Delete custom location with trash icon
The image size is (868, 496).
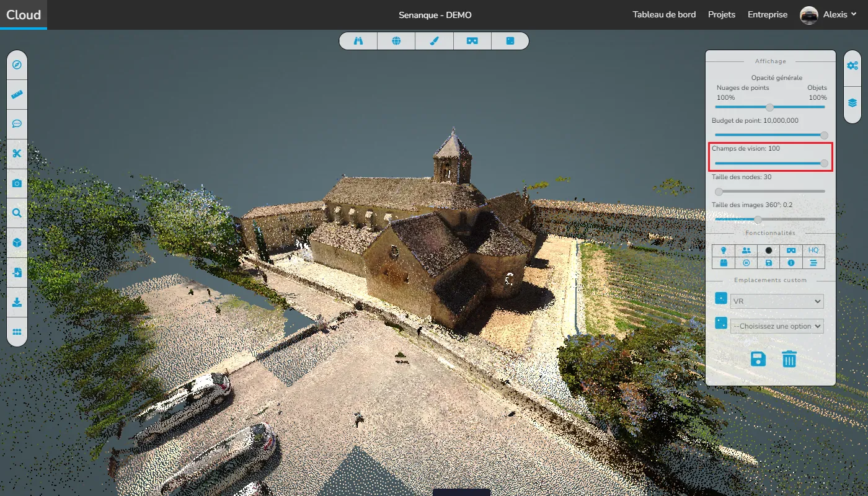pyautogui.click(x=789, y=359)
